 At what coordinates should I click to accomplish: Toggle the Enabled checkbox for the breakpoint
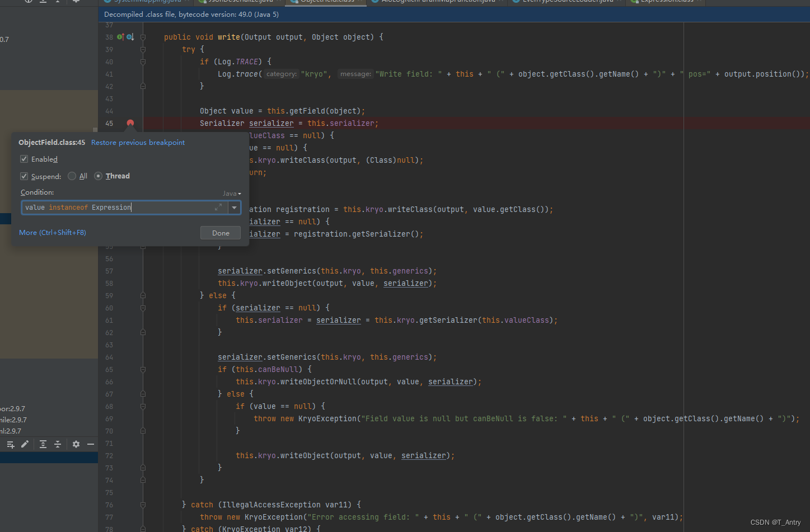point(24,159)
